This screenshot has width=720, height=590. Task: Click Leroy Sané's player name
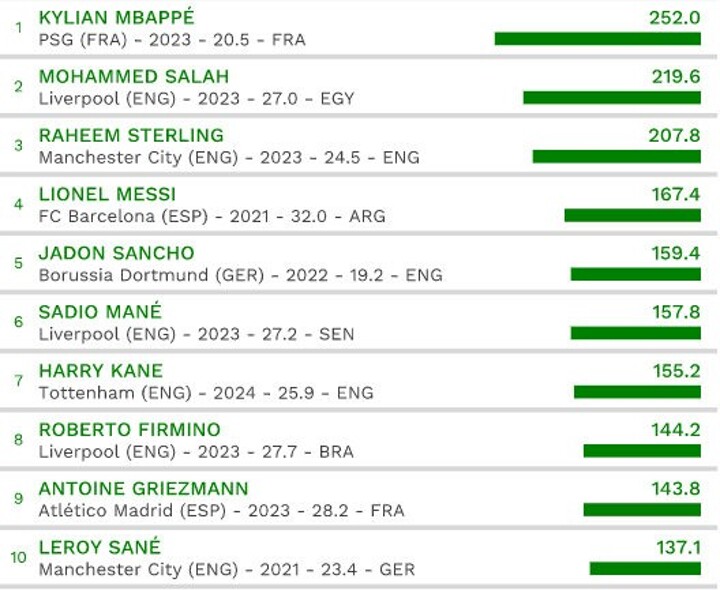point(99,548)
